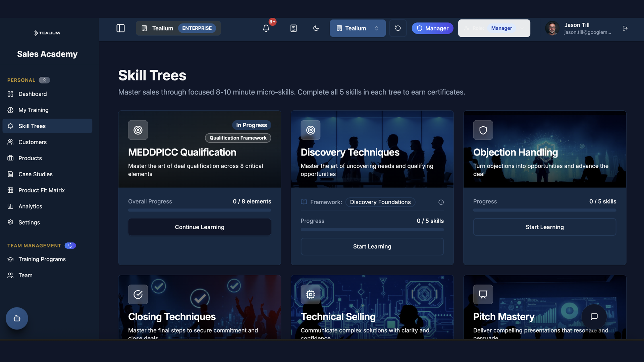Expand the Tealium organization switcher
The height and width of the screenshot is (362, 644).
click(358, 28)
